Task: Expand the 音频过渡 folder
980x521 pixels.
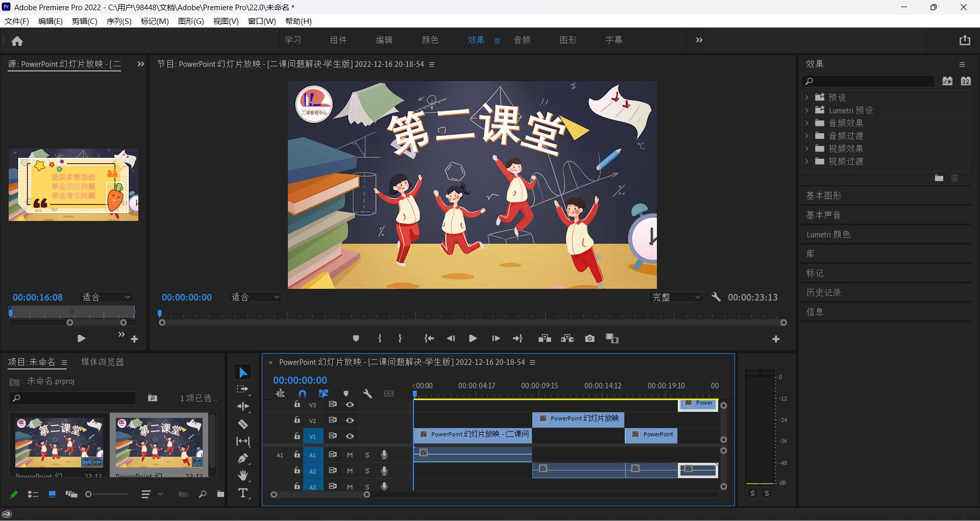Action: tap(806, 136)
